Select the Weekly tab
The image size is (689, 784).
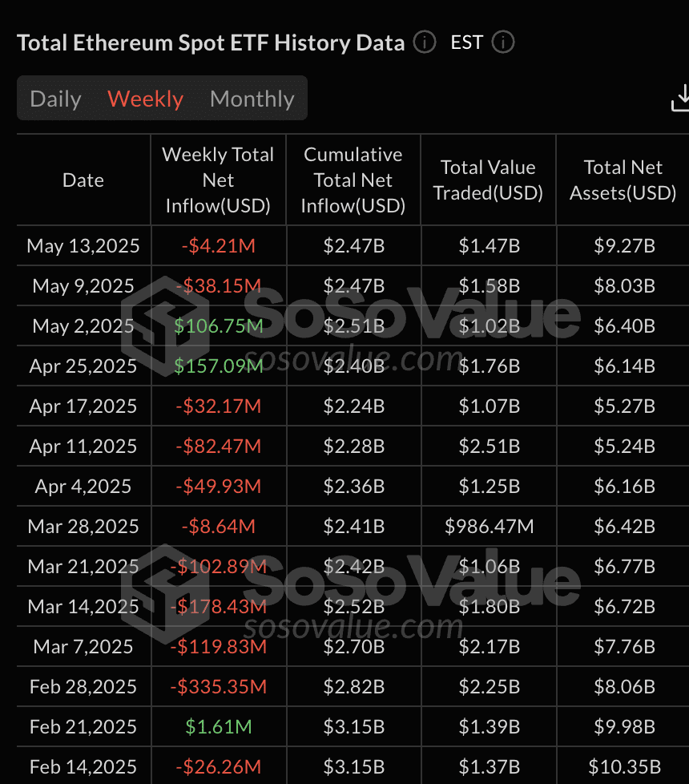[145, 99]
